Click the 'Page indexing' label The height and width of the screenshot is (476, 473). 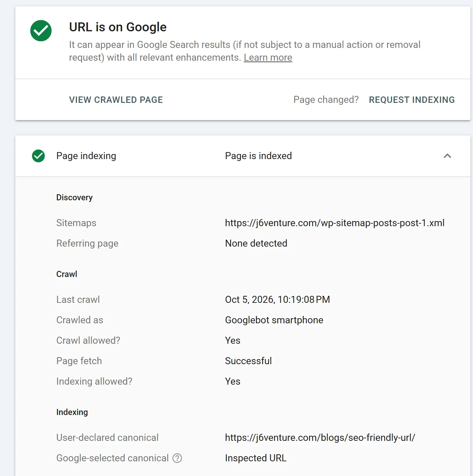coord(86,156)
